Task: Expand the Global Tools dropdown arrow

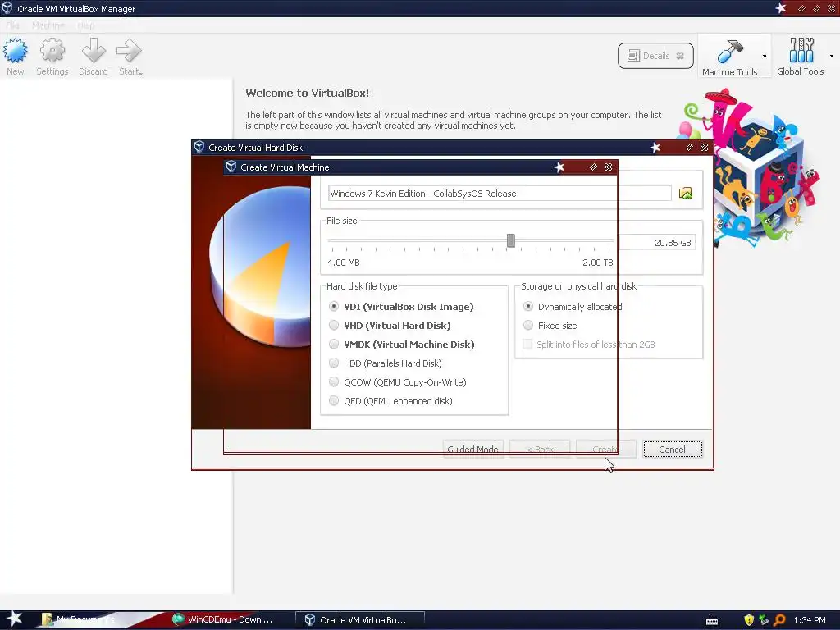Action: tap(832, 56)
